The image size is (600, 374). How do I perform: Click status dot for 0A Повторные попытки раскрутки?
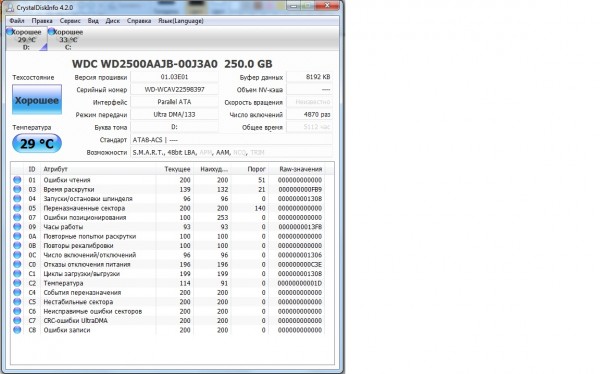(17, 236)
